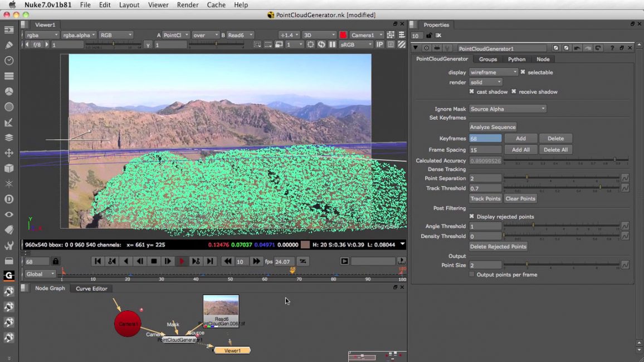Open the Particles tools icon
The image size is (644, 362).
coord(8,184)
